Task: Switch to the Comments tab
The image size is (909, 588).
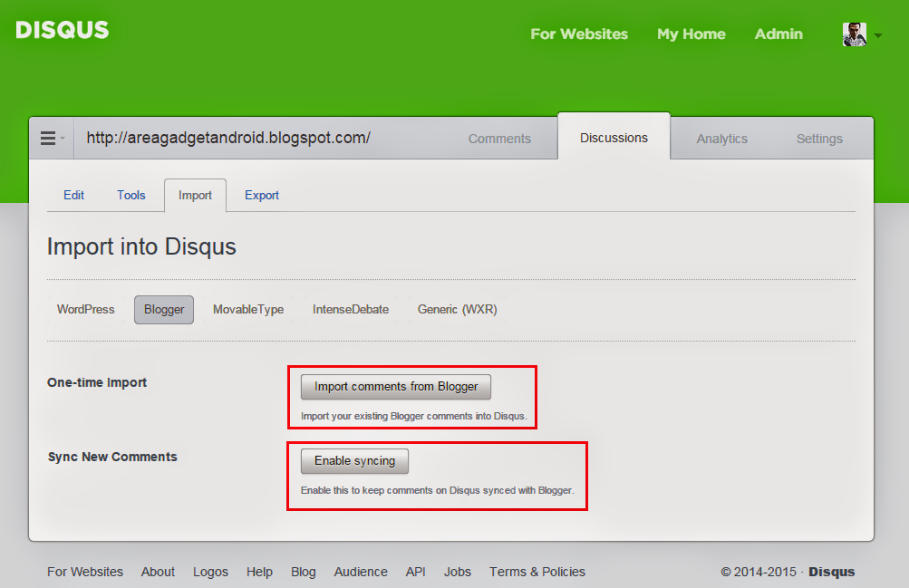Action: coord(499,139)
